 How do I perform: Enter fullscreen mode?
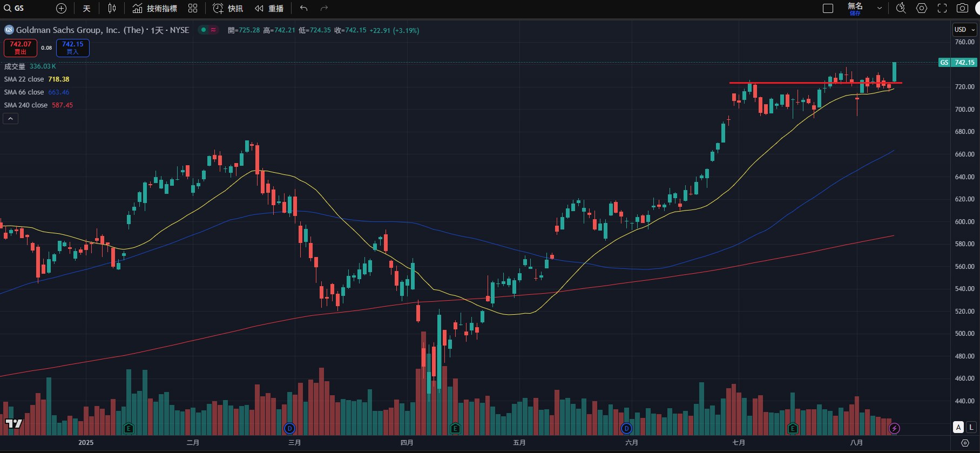point(942,8)
